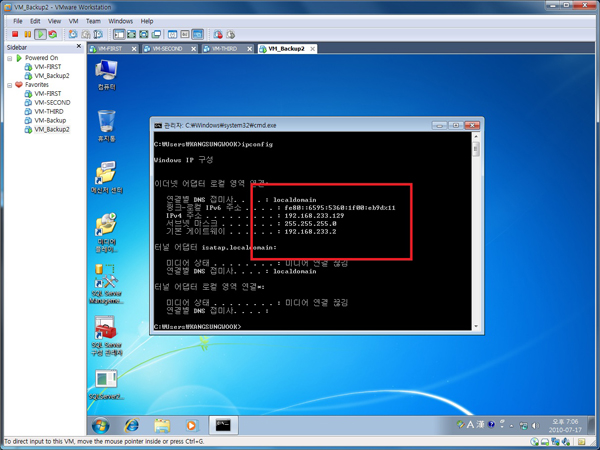600x450 pixels.
Task: Close the VM-FIRST tab
Action: pyautogui.click(x=134, y=49)
